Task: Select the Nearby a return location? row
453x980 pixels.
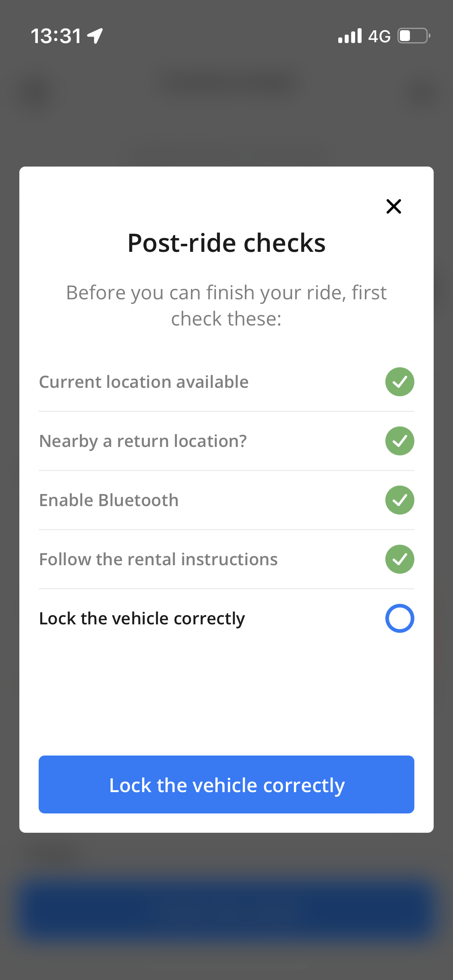Action: pos(226,441)
